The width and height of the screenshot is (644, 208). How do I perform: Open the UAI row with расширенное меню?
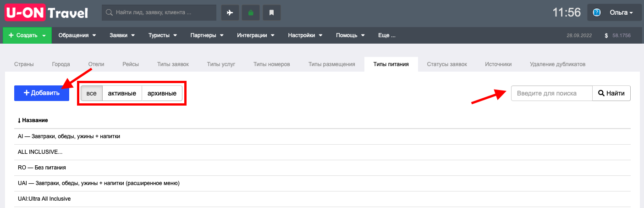point(322,183)
